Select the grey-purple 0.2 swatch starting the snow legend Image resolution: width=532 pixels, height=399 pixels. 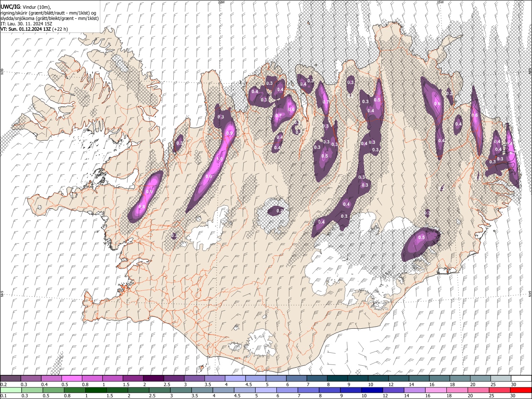(x=11, y=379)
